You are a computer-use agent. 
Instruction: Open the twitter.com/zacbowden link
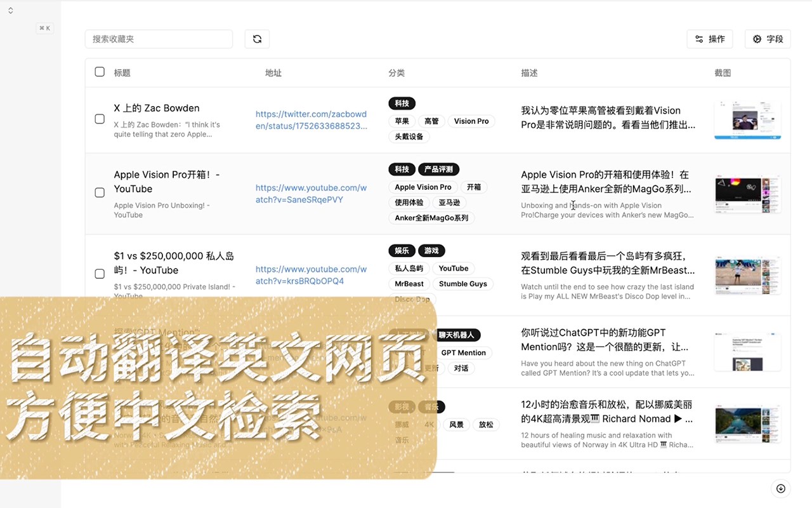311,120
